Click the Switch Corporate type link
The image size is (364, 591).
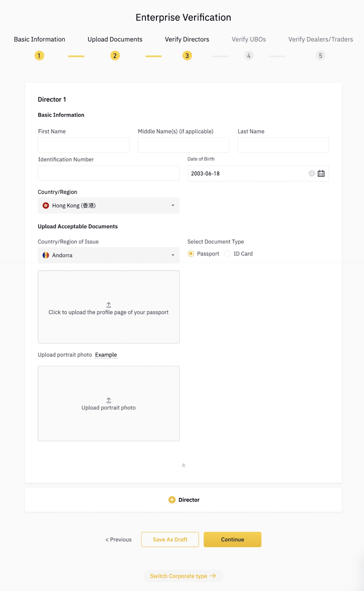pos(183,576)
